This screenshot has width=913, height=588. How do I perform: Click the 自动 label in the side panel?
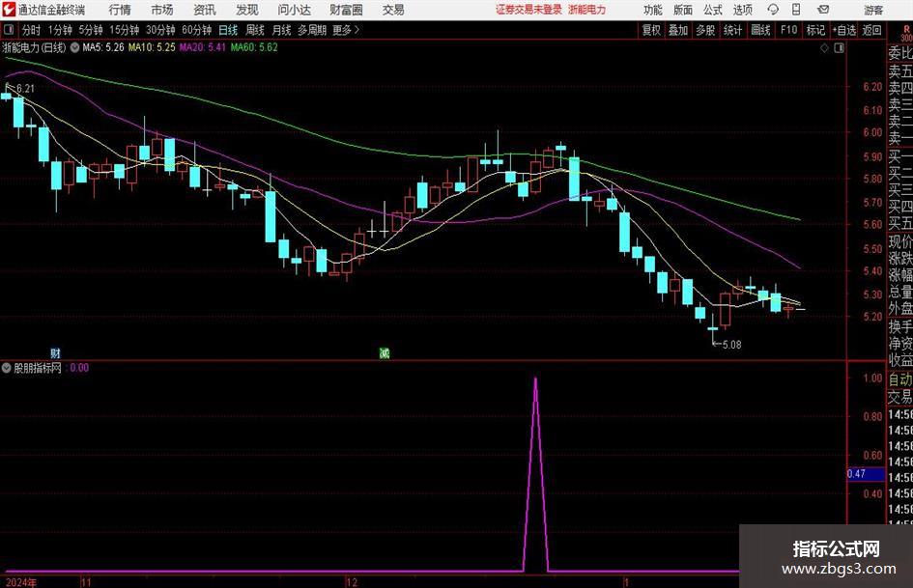pos(900,379)
